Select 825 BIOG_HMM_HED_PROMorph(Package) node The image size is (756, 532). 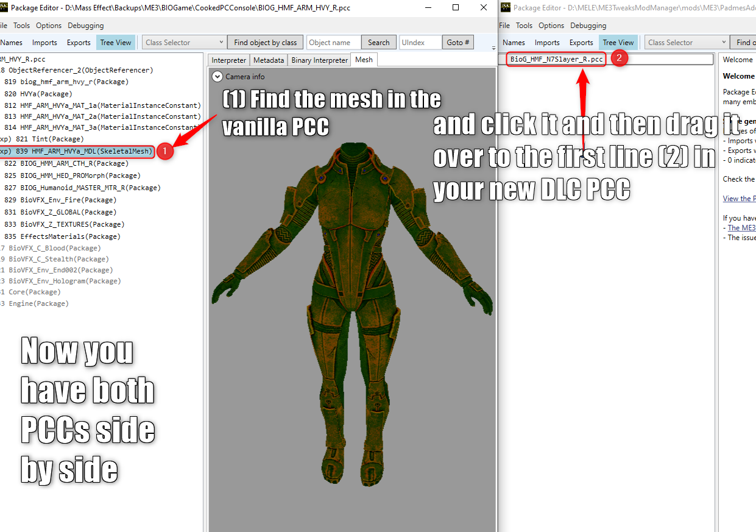72,176
